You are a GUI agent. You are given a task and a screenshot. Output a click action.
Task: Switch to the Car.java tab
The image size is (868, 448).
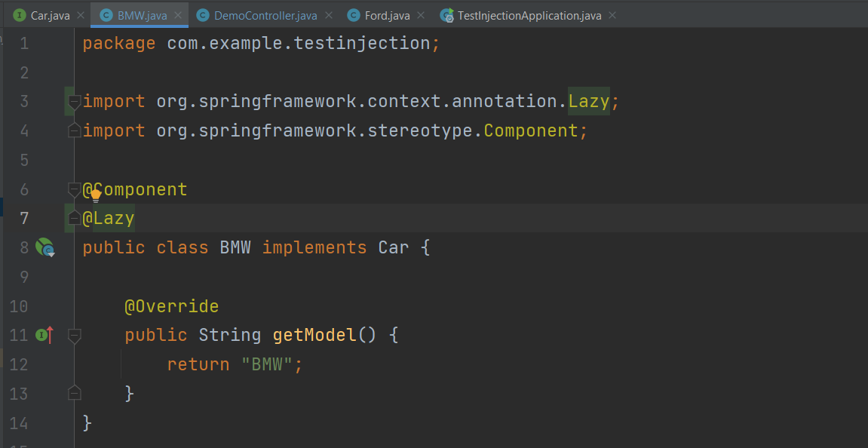click(44, 16)
